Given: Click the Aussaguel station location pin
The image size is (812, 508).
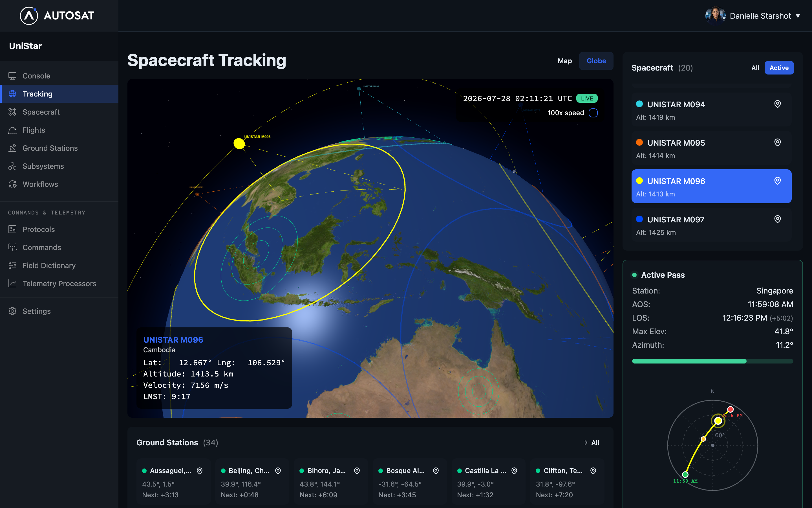Looking at the screenshot, I should coord(200,471).
